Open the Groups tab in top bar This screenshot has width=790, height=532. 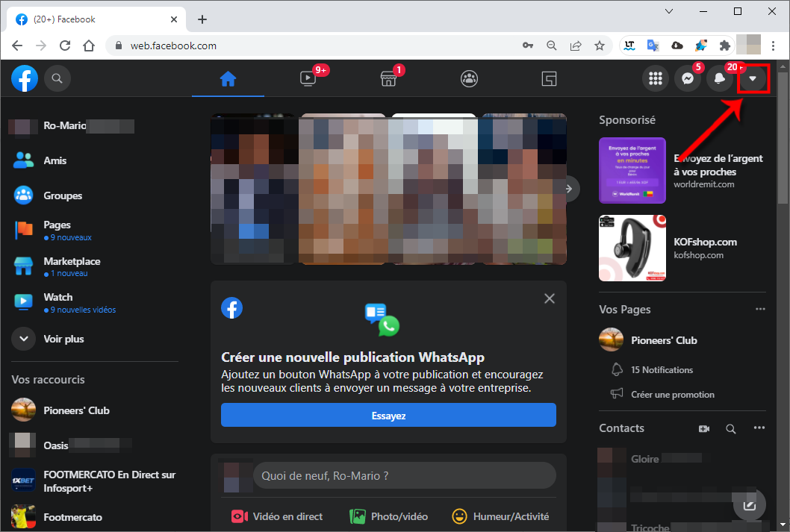click(469, 79)
